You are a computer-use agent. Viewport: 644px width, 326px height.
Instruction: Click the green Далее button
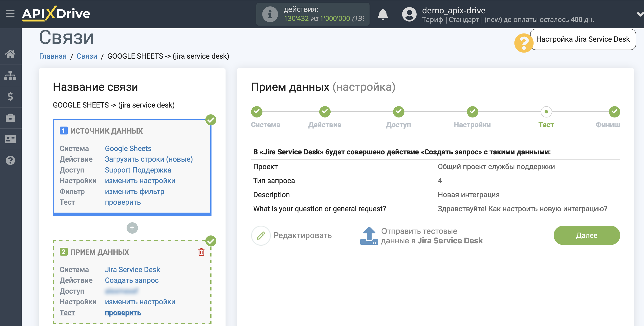[x=586, y=235]
